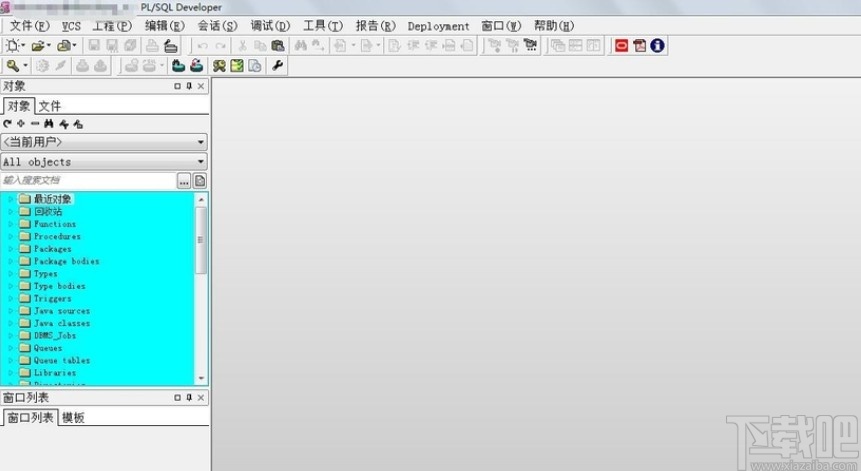Refresh the object browser tree

click(7, 124)
